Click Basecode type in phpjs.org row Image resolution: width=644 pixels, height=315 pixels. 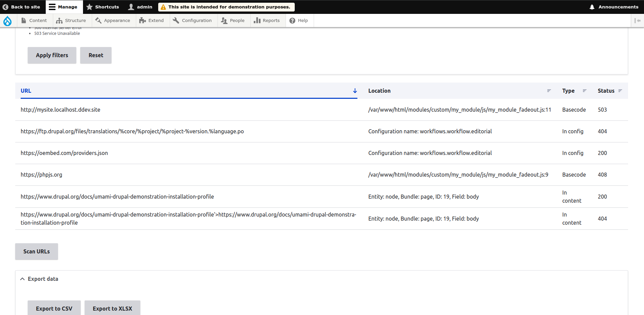tap(574, 175)
